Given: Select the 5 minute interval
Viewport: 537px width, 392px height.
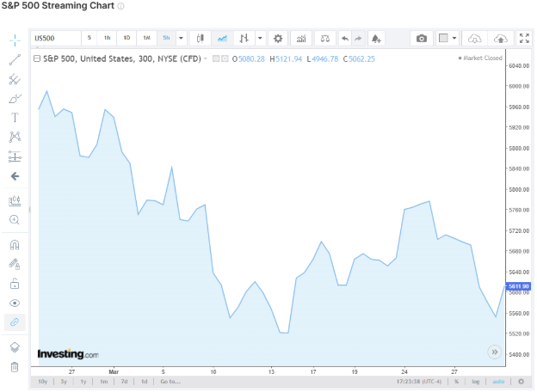Looking at the screenshot, I should 89,38.
